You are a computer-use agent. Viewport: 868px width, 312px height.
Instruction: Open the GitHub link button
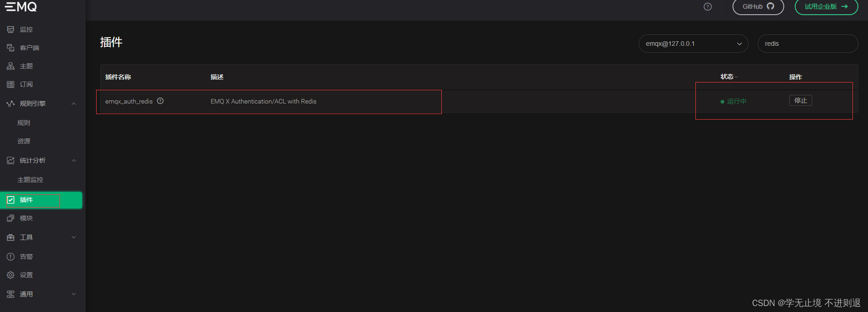coord(758,6)
